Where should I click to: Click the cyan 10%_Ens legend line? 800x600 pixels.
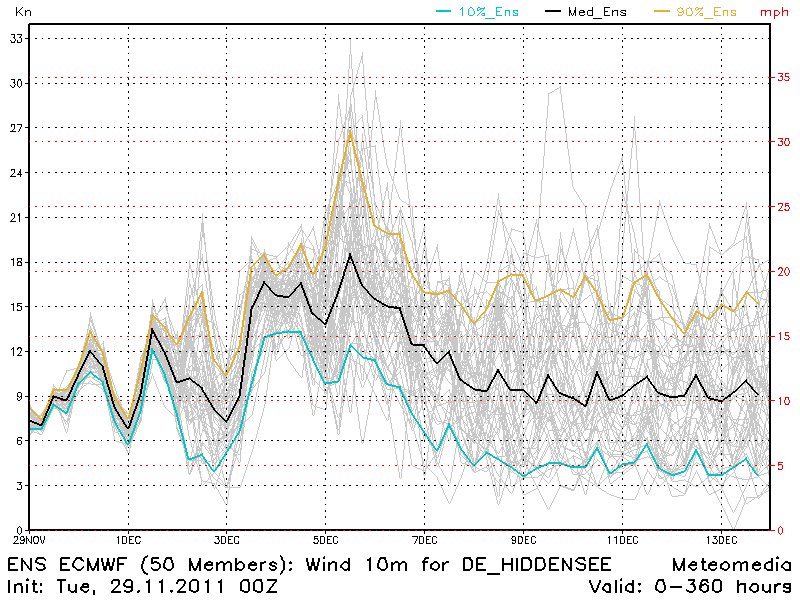click(x=443, y=11)
